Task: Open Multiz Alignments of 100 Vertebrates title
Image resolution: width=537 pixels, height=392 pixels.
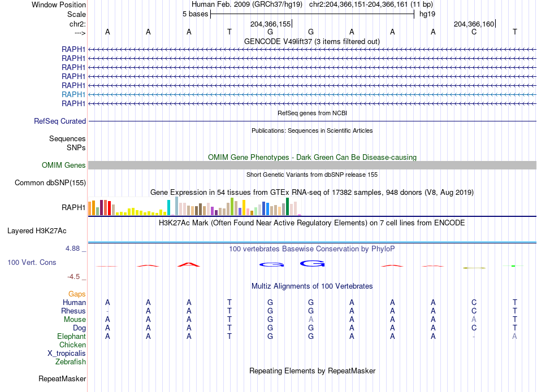Action: 312,286
